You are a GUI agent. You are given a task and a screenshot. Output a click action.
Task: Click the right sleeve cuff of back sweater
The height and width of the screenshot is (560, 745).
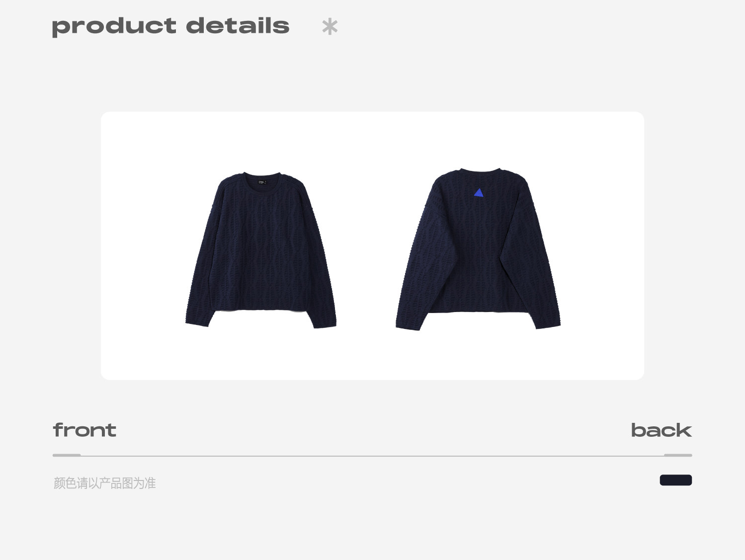(548, 324)
